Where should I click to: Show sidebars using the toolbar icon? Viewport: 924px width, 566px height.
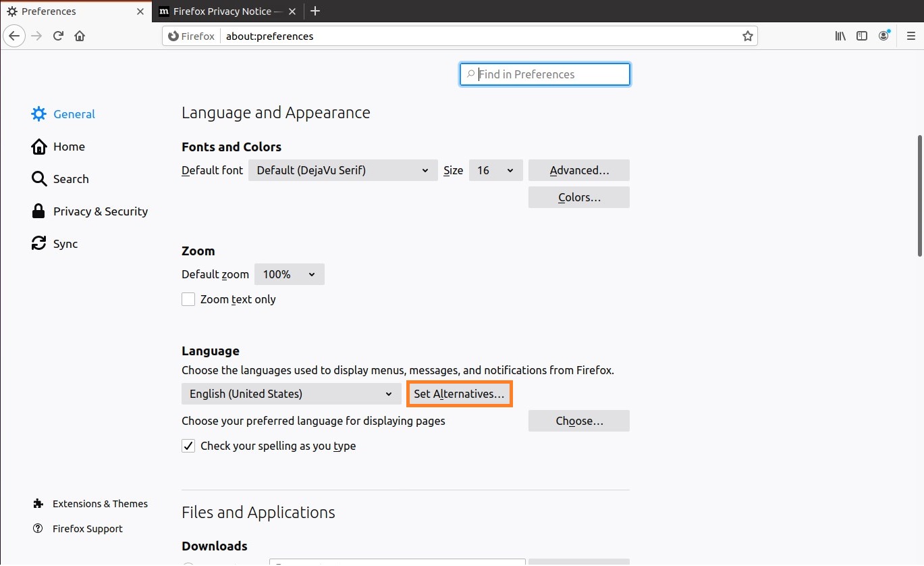coord(862,36)
